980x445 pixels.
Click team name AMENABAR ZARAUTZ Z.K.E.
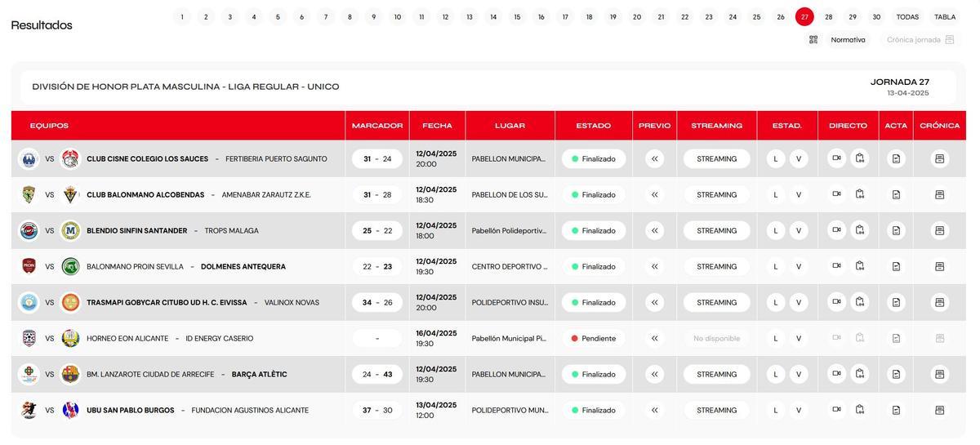[266, 194]
